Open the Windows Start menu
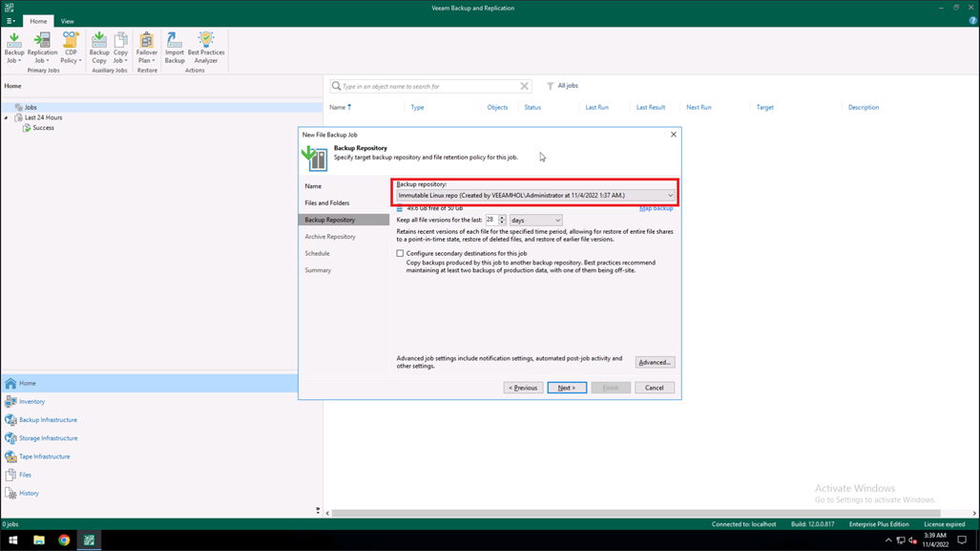This screenshot has height=551, width=980. (x=12, y=540)
